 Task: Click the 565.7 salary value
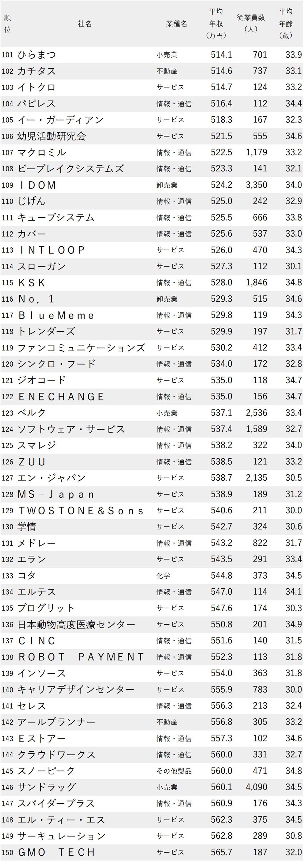(221, 852)
